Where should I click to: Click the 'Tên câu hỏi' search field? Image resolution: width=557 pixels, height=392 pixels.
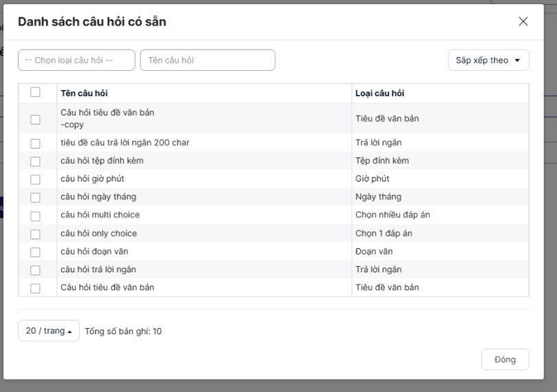tap(207, 60)
